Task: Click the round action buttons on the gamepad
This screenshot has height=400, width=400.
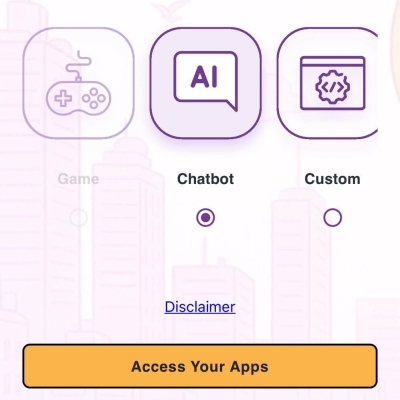Action: tap(94, 98)
